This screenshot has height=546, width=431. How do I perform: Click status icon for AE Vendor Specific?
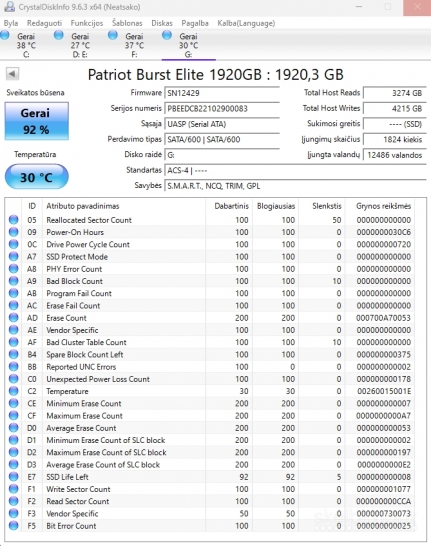(x=14, y=330)
